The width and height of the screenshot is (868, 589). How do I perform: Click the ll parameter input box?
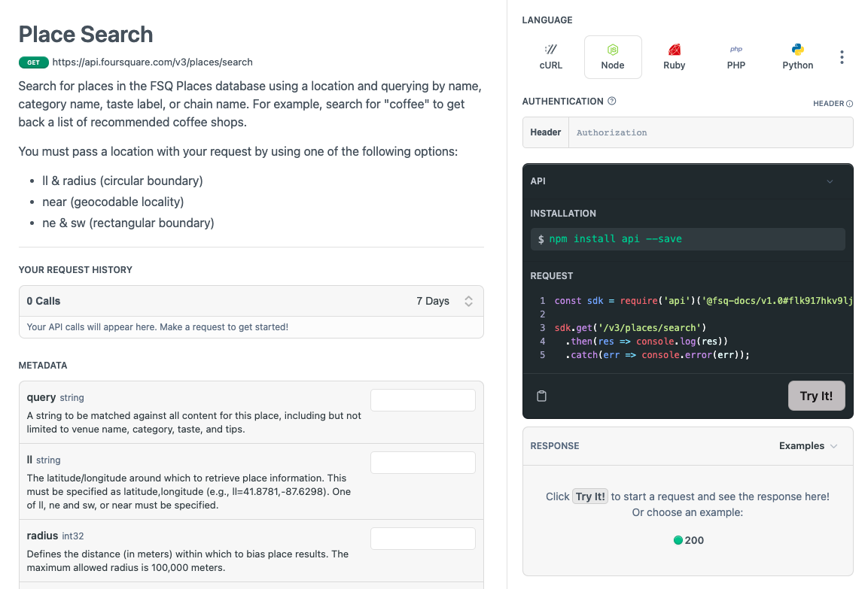pos(423,463)
